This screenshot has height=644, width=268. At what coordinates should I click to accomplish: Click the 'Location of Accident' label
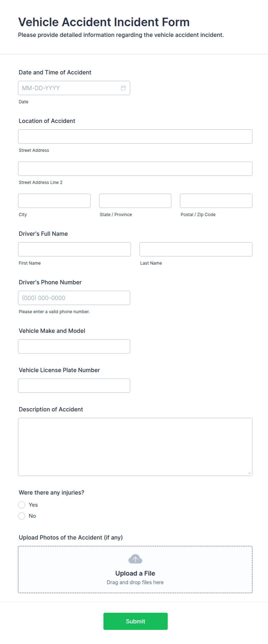point(47,121)
